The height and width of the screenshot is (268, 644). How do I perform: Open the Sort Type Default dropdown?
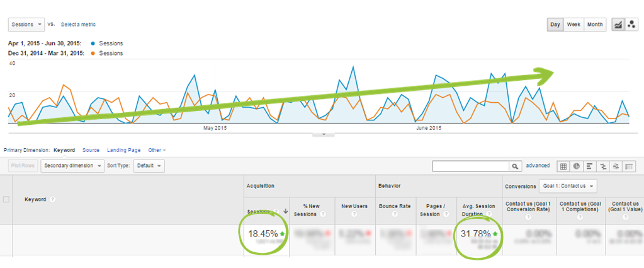point(150,166)
